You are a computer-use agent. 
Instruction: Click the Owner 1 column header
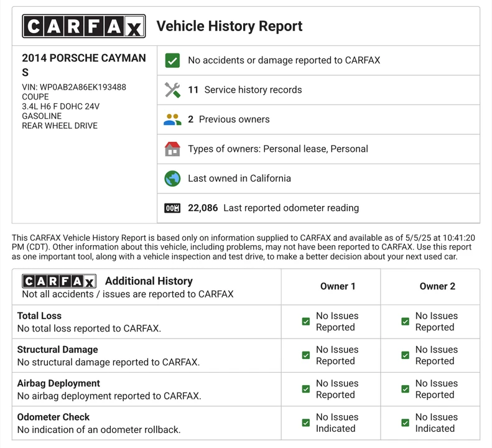click(338, 286)
